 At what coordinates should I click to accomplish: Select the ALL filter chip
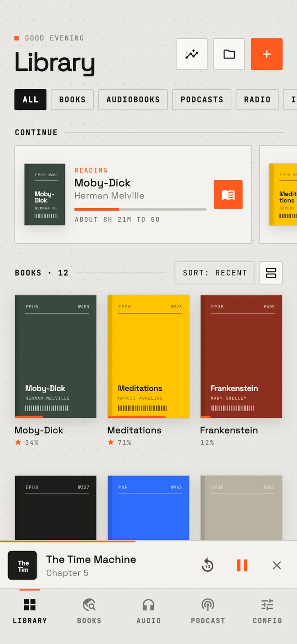31,100
